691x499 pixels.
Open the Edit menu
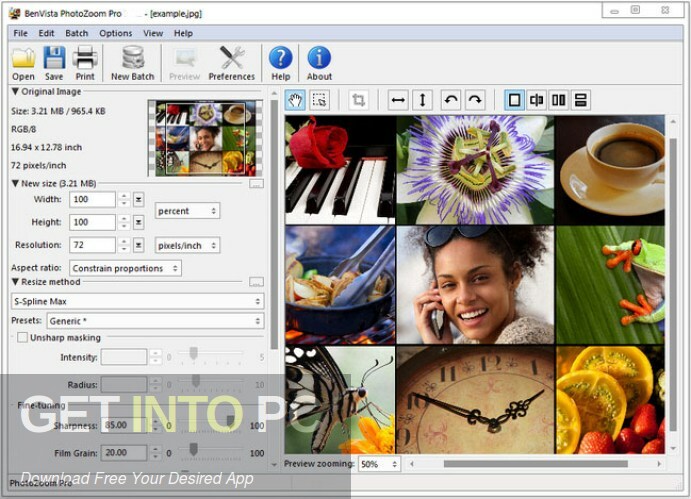(46, 34)
